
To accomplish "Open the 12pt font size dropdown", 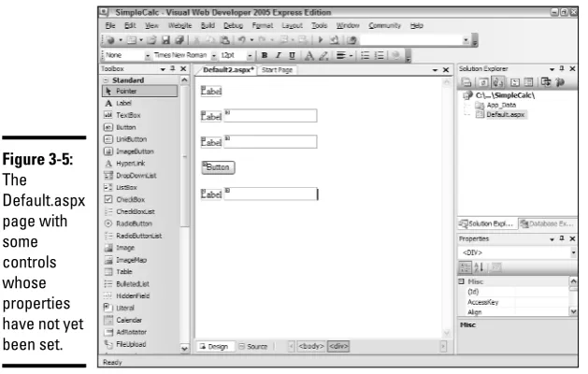I will 250,56.
